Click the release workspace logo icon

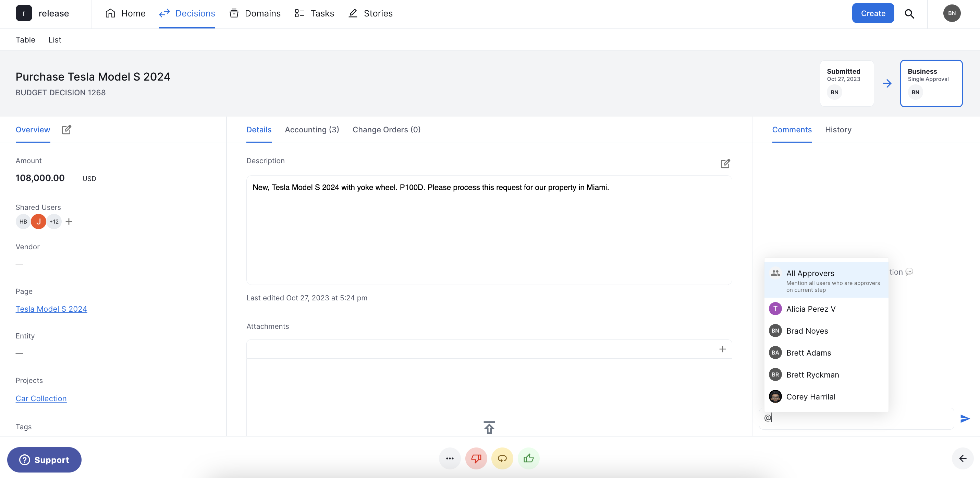coord(24,13)
